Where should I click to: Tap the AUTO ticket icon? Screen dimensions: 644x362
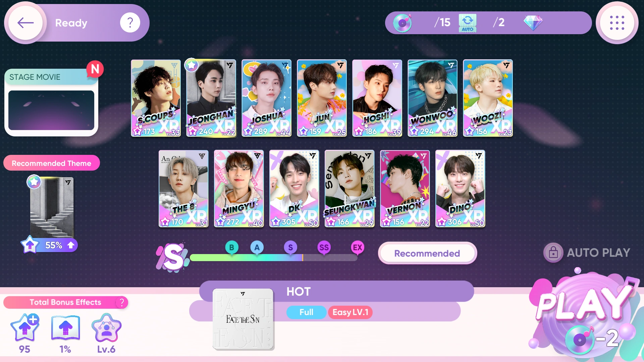(x=467, y=23)
